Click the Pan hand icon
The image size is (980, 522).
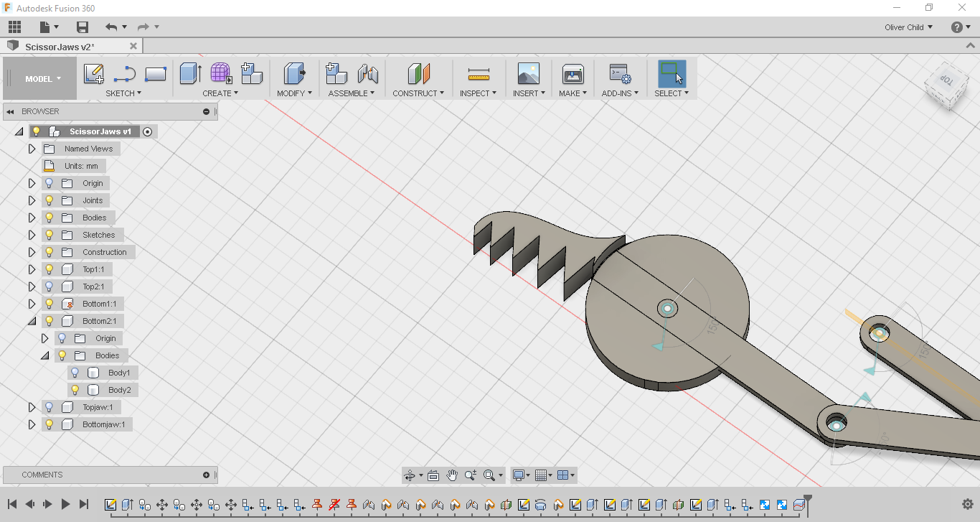[452, 475]
